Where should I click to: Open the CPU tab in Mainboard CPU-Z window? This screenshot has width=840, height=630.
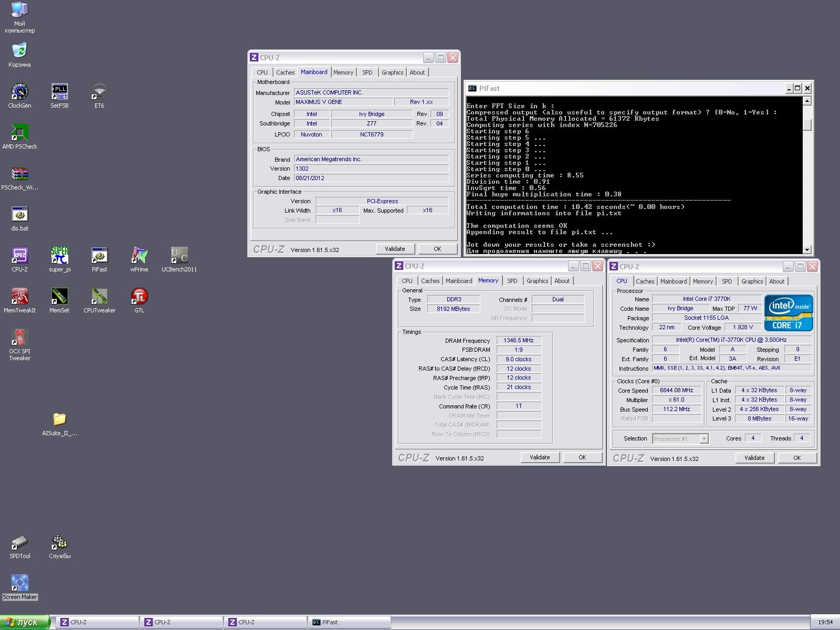tap(262, 72)
